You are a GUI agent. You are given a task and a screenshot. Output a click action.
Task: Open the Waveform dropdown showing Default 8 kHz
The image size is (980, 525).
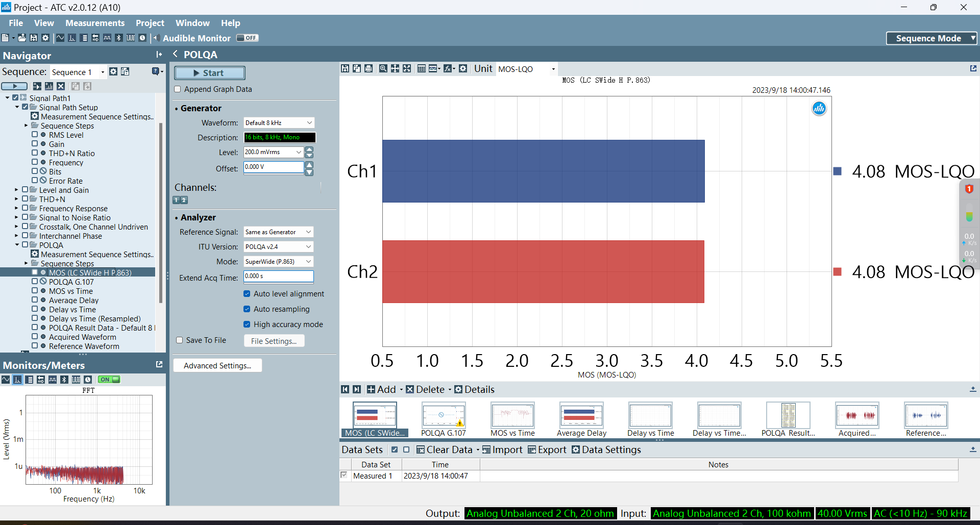click(279, 123)
